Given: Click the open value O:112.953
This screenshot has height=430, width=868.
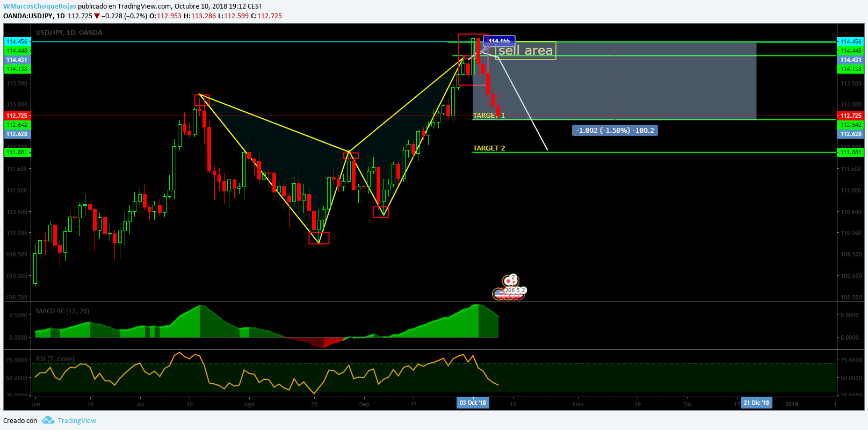Looking at the screenshot, I should 165,16.
